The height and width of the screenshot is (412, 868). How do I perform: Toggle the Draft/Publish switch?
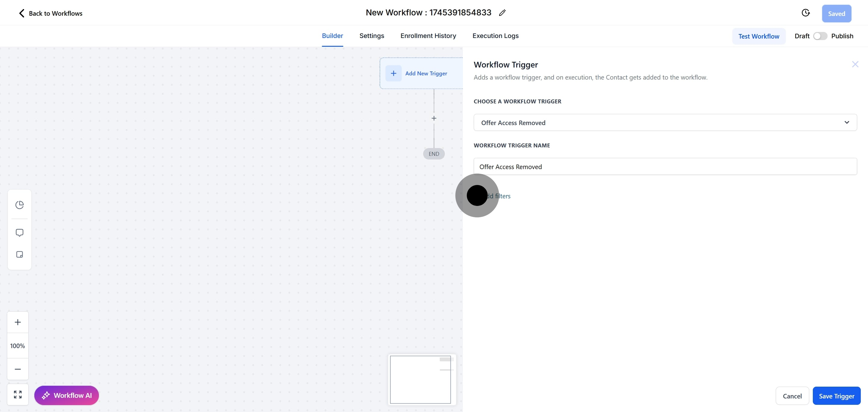(x=820, y=36)
